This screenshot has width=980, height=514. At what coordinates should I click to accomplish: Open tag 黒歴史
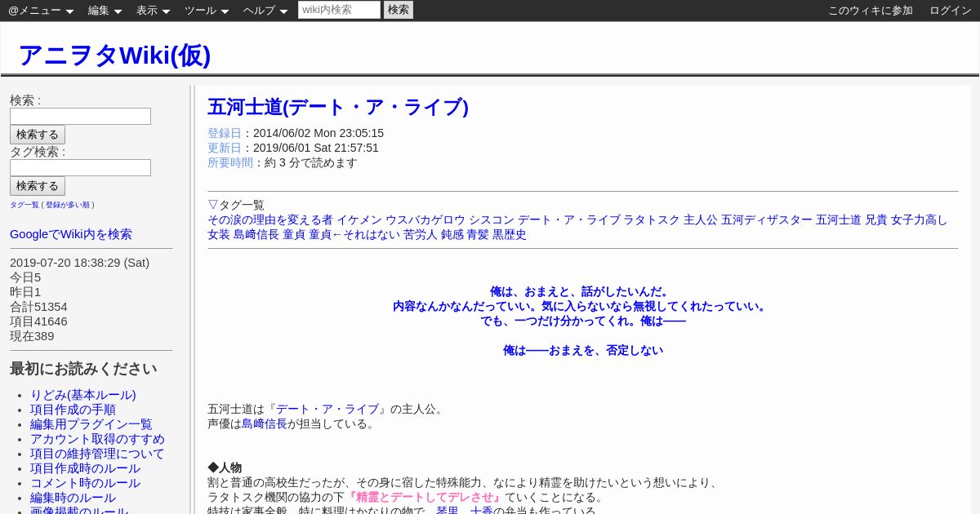pyautogui.click(x=510, y=234)
